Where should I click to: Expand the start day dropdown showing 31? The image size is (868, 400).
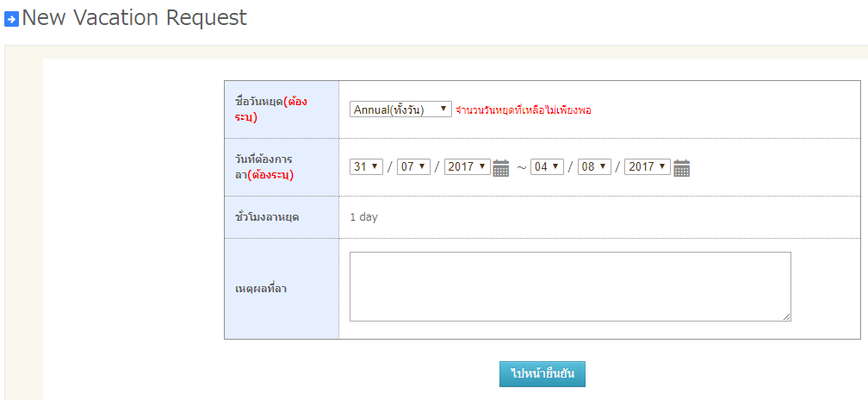click(x=366, y=166)
